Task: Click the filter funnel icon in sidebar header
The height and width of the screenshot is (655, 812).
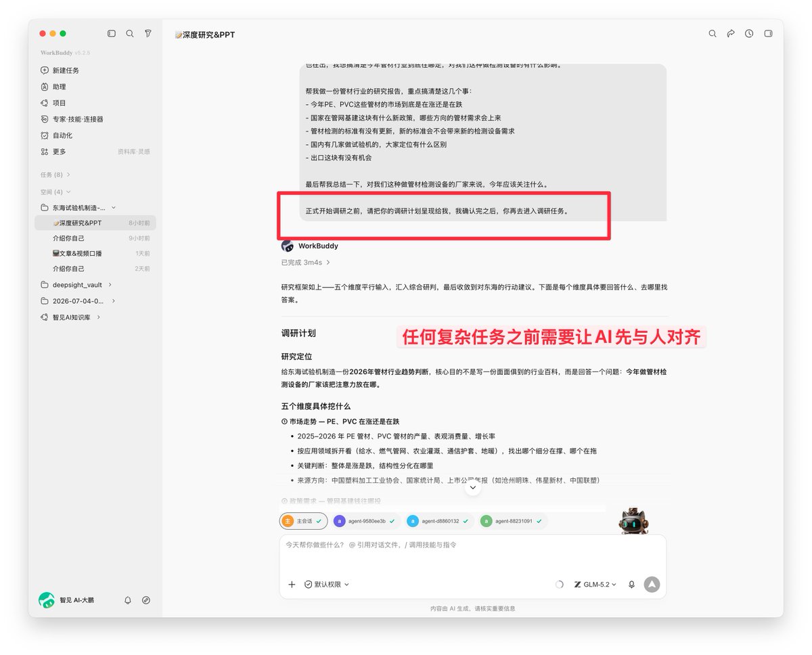Action: tap(148, 33)
